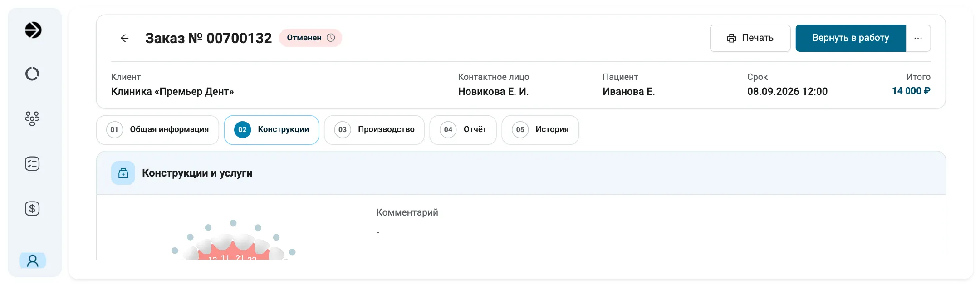Click the printer icon on the Печать button

click(x=731, y=38)
